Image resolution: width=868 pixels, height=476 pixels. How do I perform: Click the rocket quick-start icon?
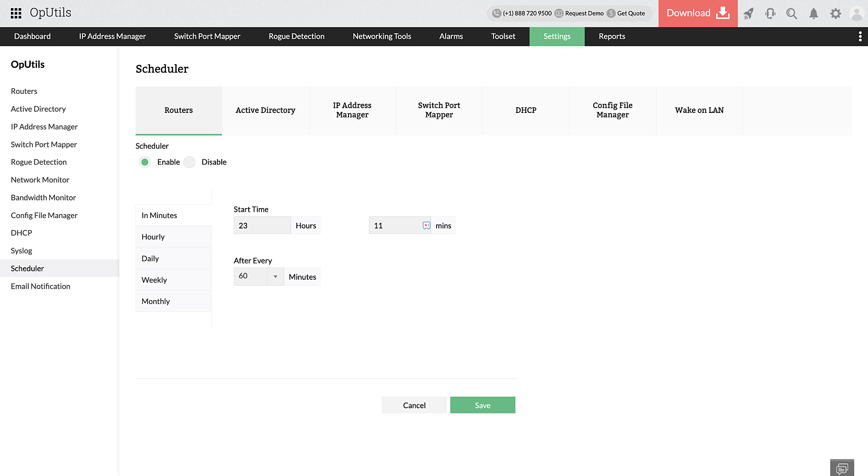point(748,13)
